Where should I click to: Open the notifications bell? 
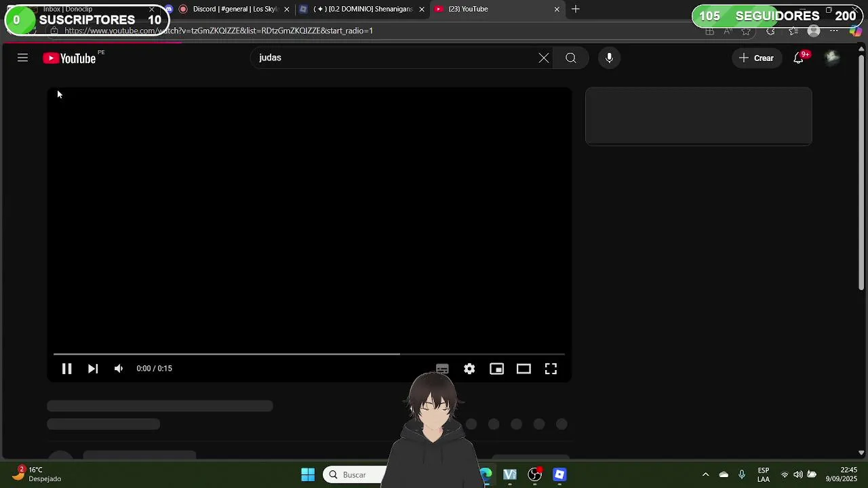[799, 58]
